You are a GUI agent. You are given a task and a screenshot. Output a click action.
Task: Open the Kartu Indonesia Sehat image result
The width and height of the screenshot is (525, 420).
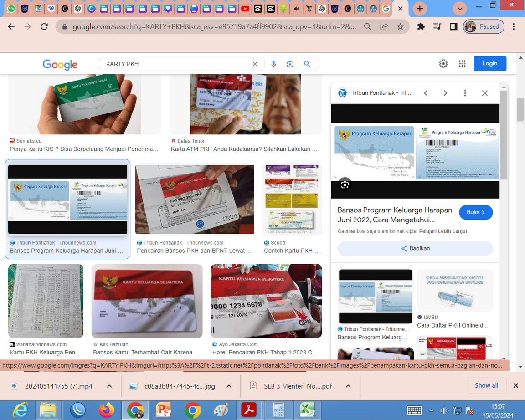point(85,104)
